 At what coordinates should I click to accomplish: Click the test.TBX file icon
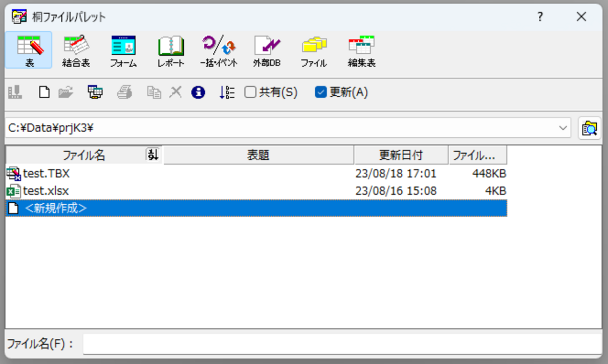click(x=14, y=174)
